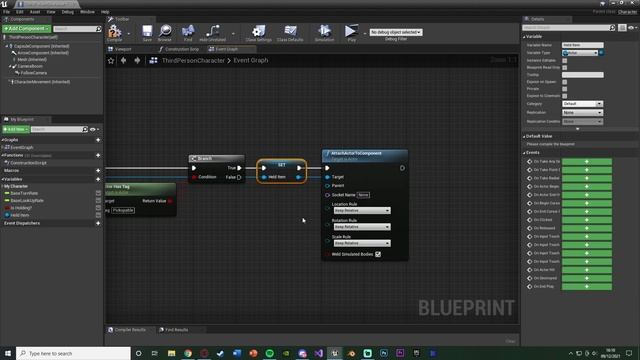
Task: Open the debug object filter dropdown
Action: click(x=396, y=32)
